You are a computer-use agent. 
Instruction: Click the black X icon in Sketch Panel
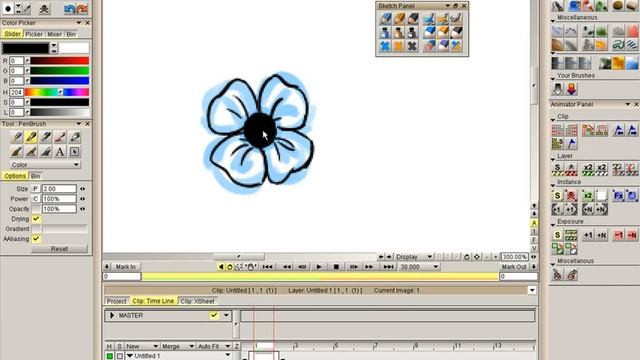412,46
